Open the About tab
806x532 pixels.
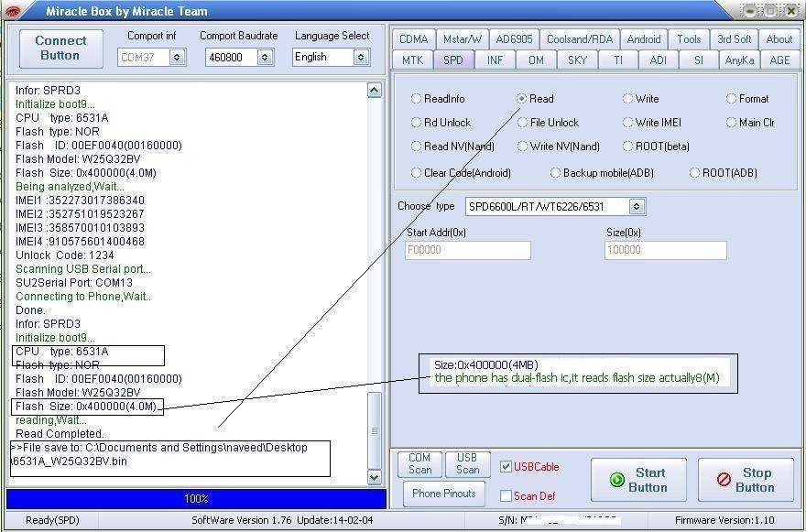pyautogui.click(x=779, y=39)
